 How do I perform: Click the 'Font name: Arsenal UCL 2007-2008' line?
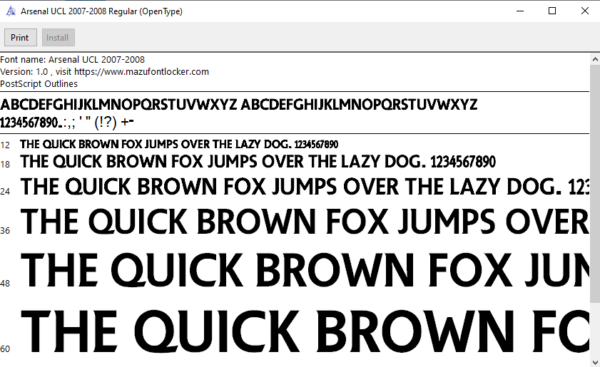pos(72,60)
